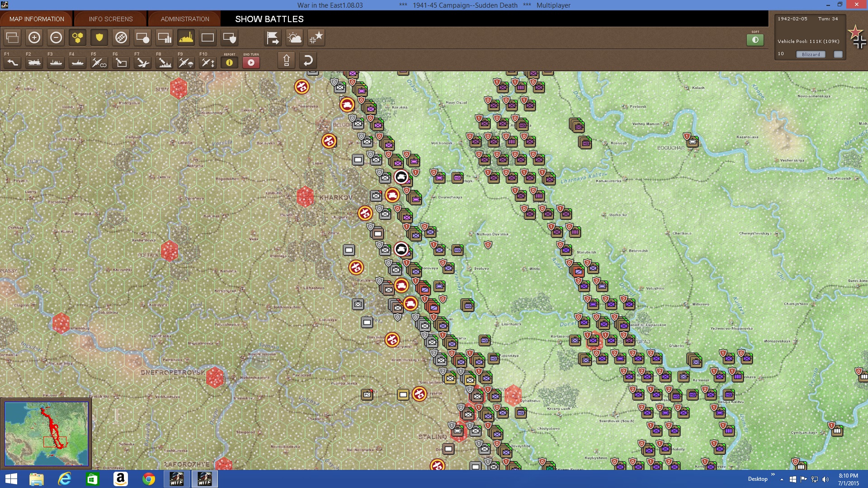Viewport: 868px width, 488px height.
Task: Click the red END TURN button
Action: [x=251, y=62]
